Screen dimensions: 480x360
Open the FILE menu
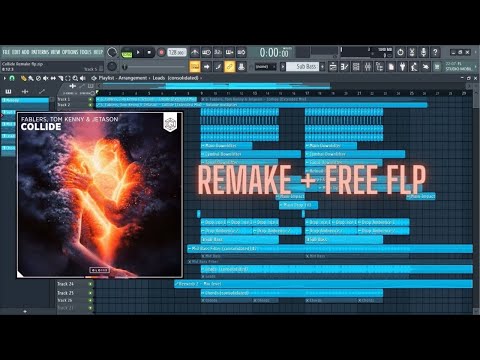[6, 52]
